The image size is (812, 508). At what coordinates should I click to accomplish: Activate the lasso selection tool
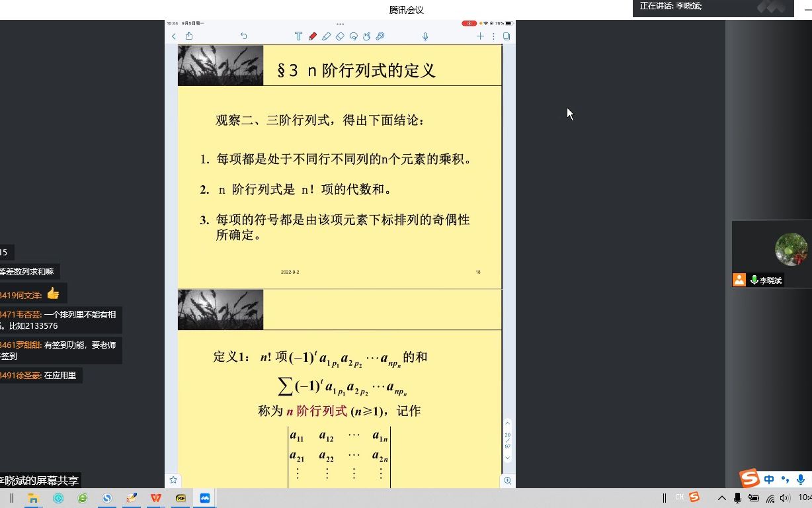coord(354,36)
